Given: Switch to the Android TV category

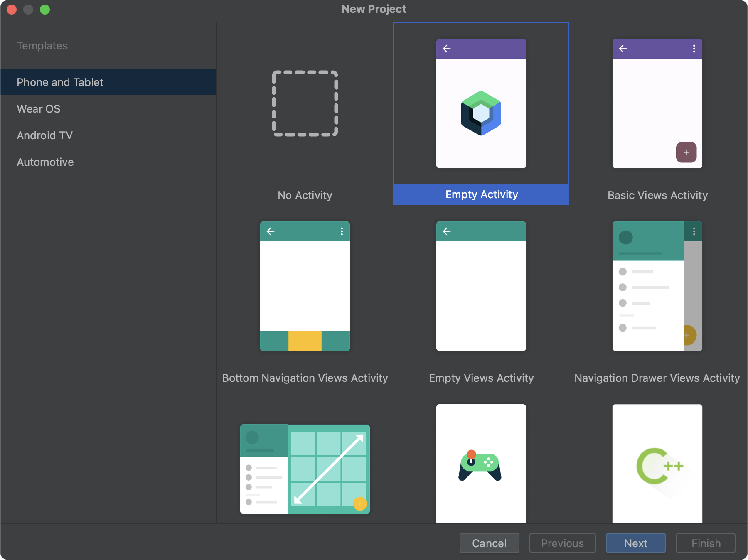Looking at the screenshot, I should click(x=45, y=135).
